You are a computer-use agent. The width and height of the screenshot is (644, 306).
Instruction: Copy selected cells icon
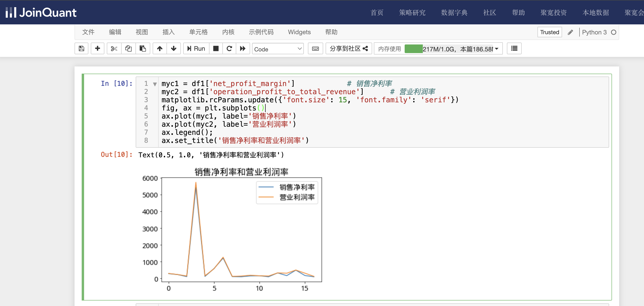click(128, 49)
